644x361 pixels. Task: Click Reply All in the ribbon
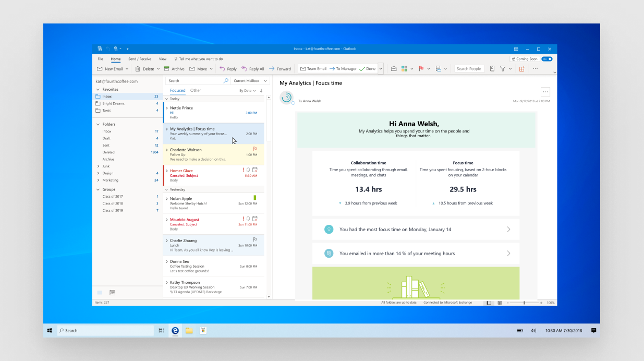tap(252, 69)
